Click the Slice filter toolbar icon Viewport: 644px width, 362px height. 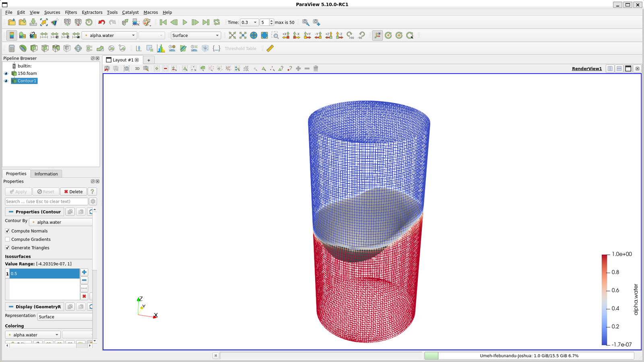click(x=45, y=48)
